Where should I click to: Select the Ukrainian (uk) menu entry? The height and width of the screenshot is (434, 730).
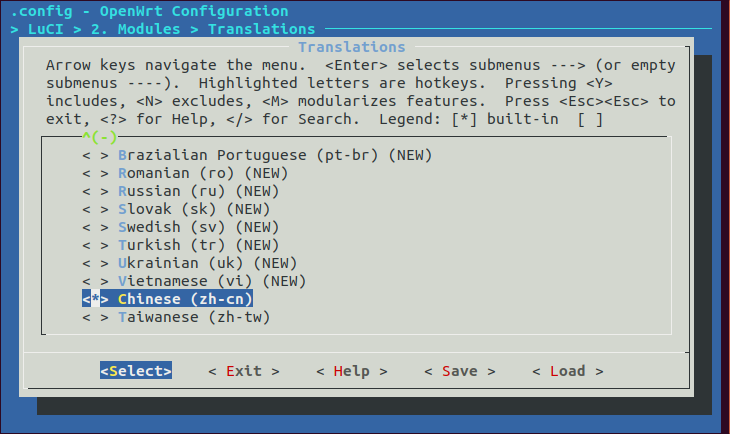[189, 263]
